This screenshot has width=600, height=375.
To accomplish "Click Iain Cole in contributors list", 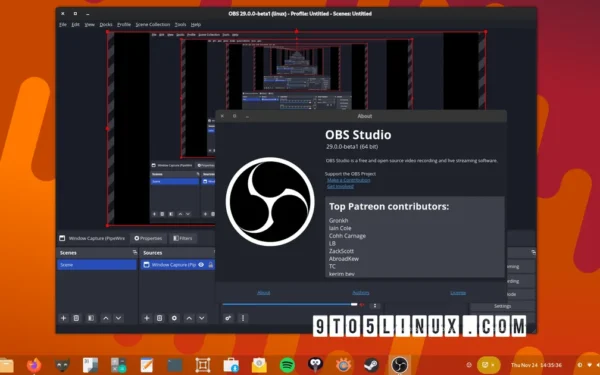I will tap(340, 228).
